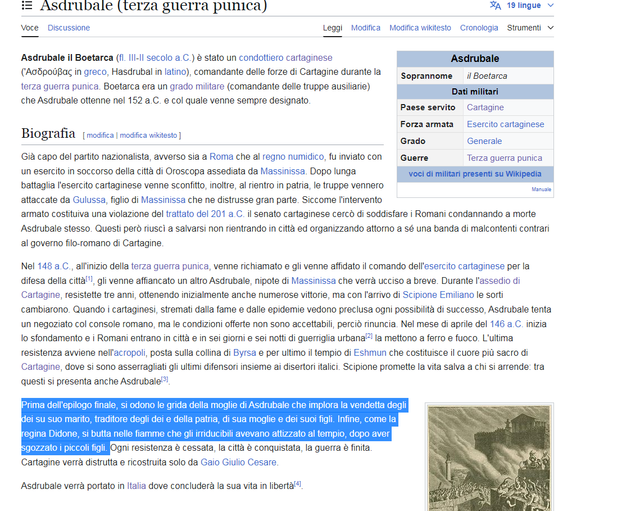Open the table of contents list icon
The height and width of the screenshot is (511, 640).
pos(27,5)
